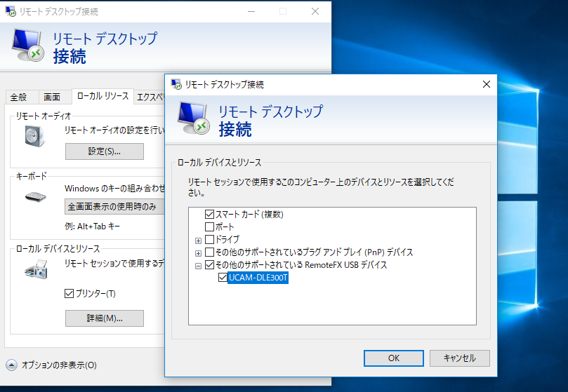Open 全画面表示の使用時のみ keyboard dropdown

114,206
